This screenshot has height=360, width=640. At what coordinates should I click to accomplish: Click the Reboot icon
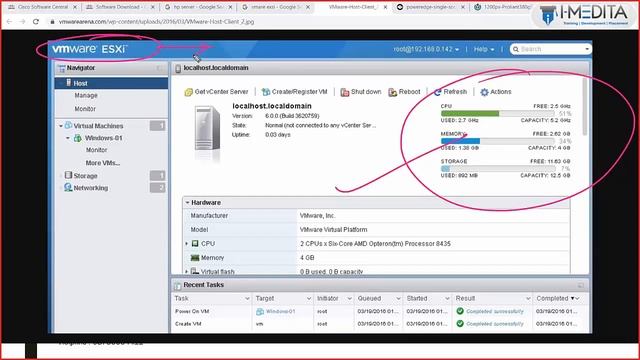pos(393,92)
